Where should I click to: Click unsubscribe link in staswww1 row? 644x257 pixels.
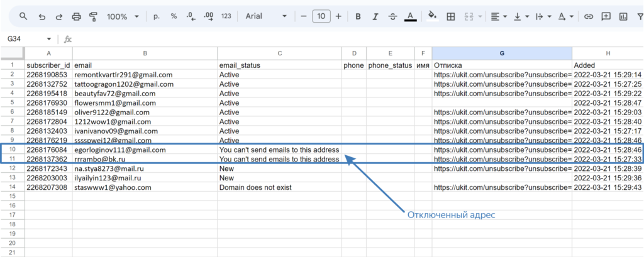(x=502, y=187)
